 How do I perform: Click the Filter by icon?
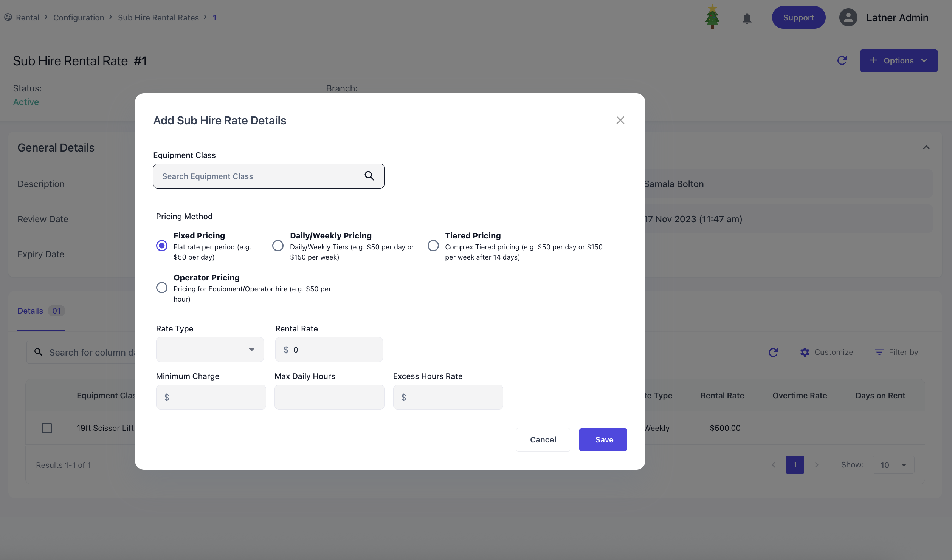(x=879, y=352)
